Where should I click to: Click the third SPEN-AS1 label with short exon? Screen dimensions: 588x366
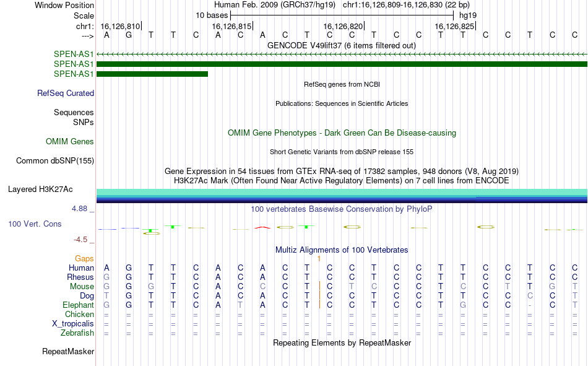(74, 74)
